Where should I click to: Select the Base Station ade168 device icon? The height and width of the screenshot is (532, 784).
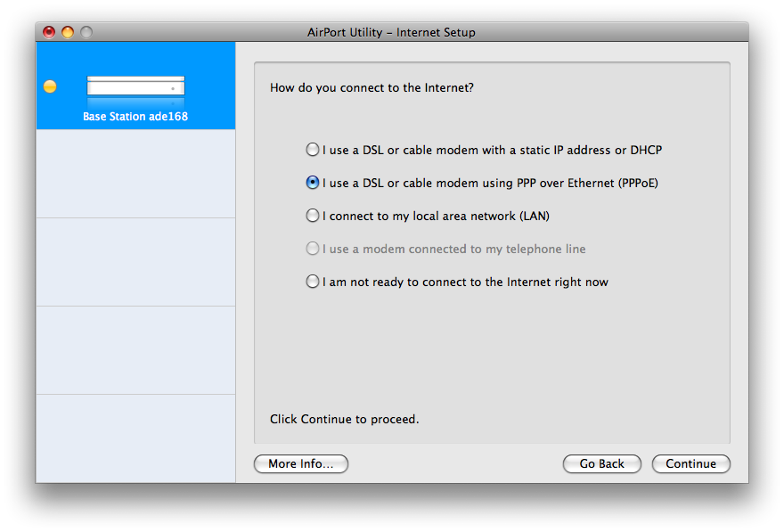(135, 87)
